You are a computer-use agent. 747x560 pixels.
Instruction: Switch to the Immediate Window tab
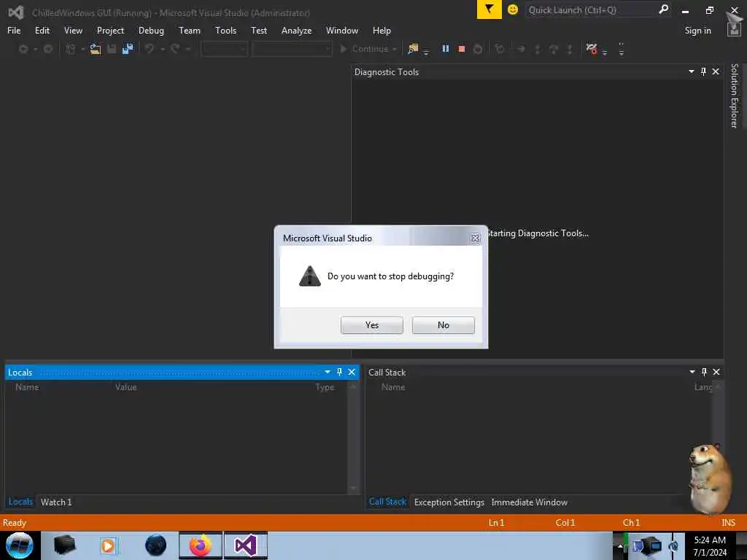tap(530, 502)
